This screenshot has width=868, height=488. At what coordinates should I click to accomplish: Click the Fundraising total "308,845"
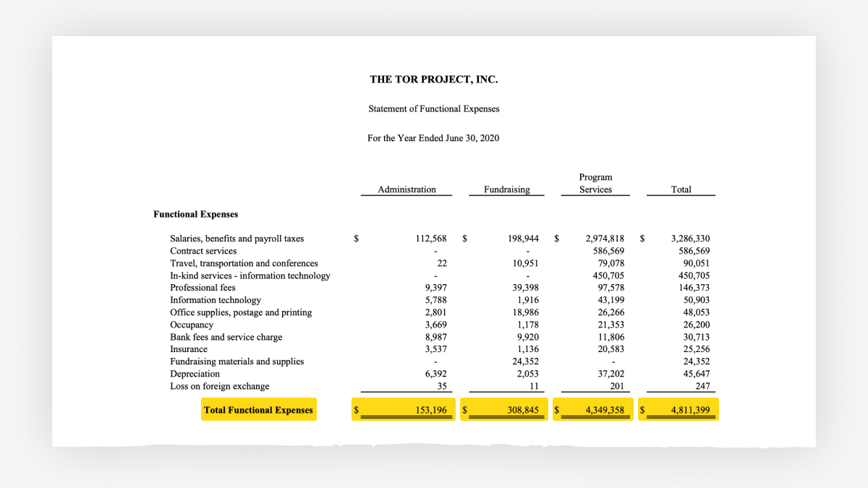point(523,410)
